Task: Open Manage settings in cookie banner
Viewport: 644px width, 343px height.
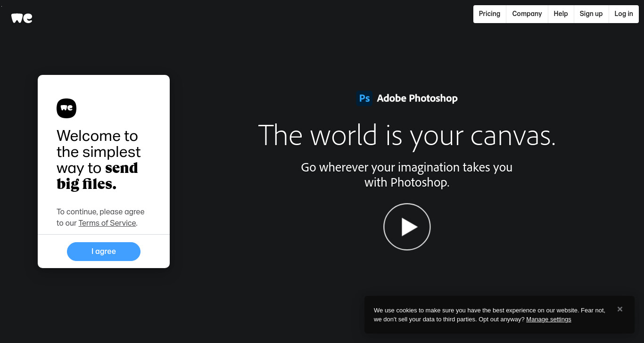Action: pos(548,319)
